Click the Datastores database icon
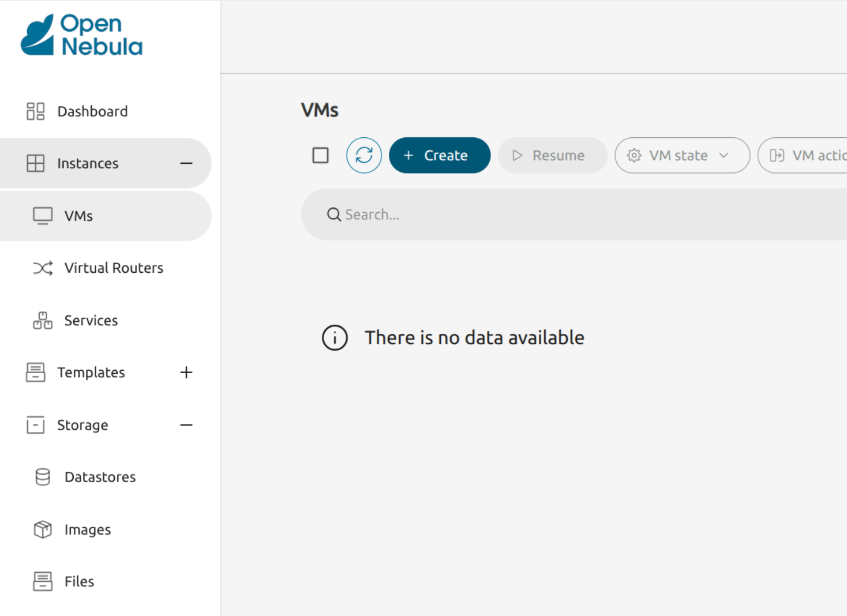 point(43,477)
